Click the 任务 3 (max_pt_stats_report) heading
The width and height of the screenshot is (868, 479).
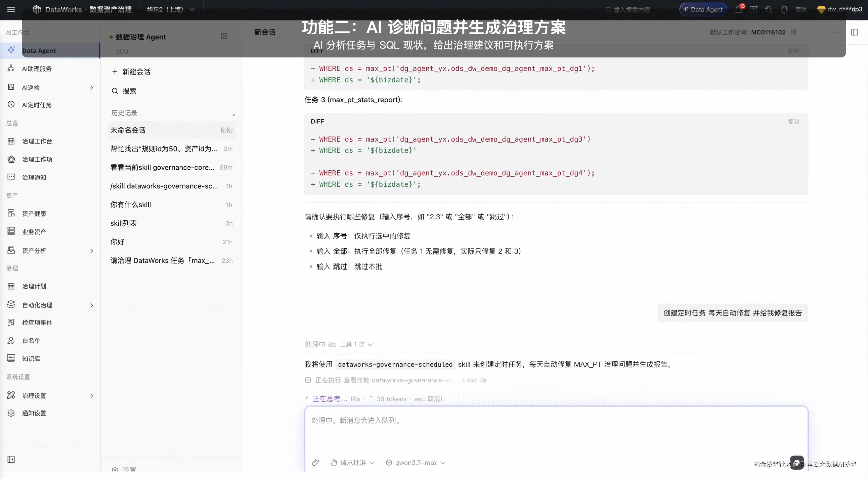click(x=353, y=100)
